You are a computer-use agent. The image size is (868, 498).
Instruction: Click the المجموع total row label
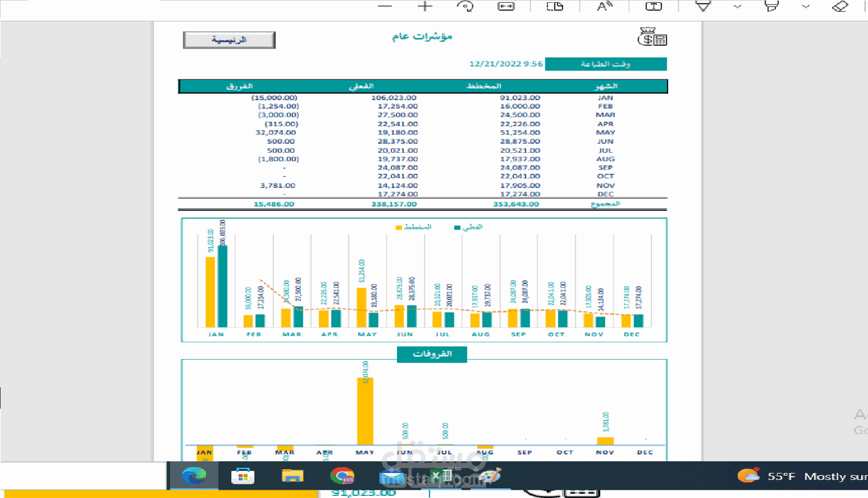(x=607, y=204)
